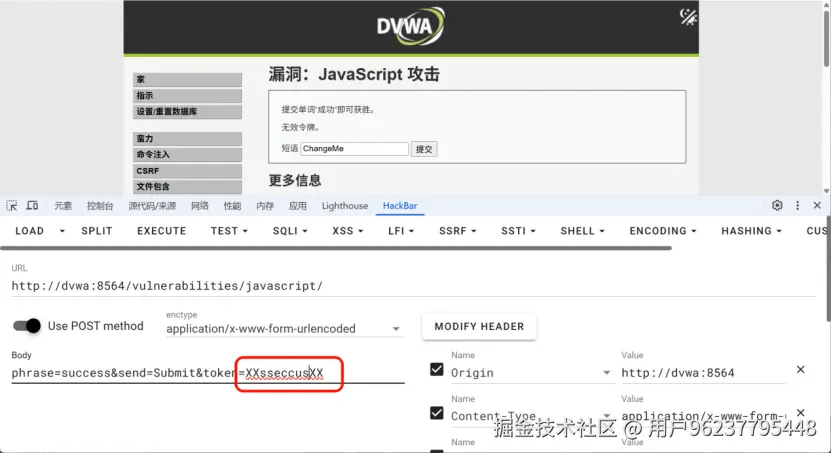Switch to the Lighthouse tab

point(344,206)
